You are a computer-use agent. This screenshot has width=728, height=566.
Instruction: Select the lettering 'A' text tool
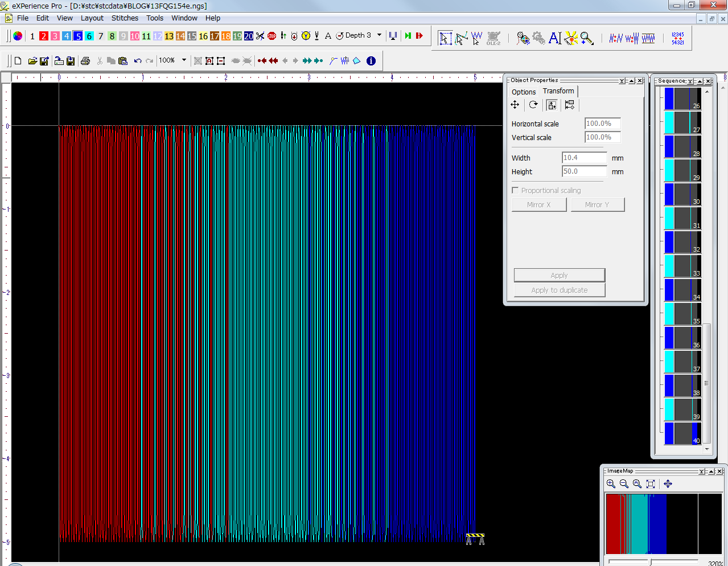[555, 38]
